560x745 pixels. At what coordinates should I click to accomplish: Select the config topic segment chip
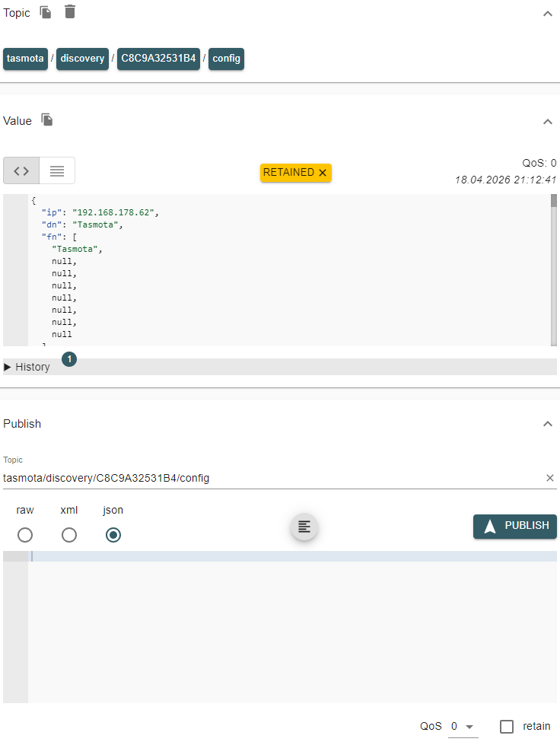[226, 58]
